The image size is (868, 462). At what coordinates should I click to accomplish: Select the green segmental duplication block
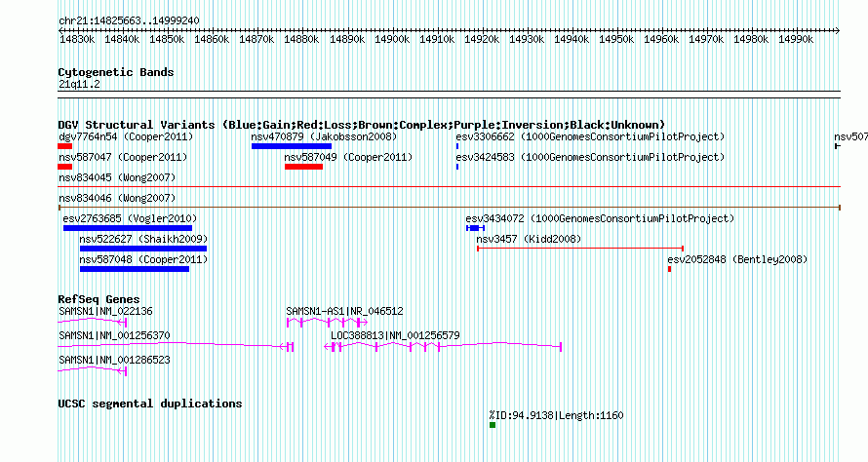(x=493, y=425)
